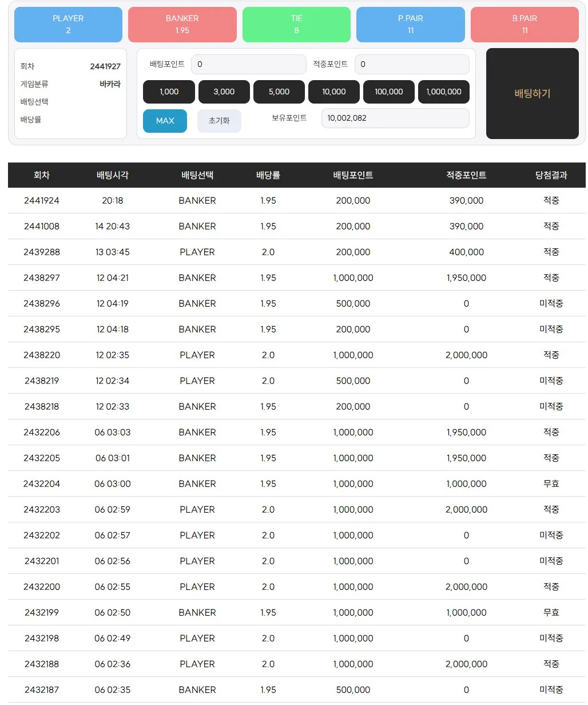Click bet time 06 02:55

click(113, 587)
